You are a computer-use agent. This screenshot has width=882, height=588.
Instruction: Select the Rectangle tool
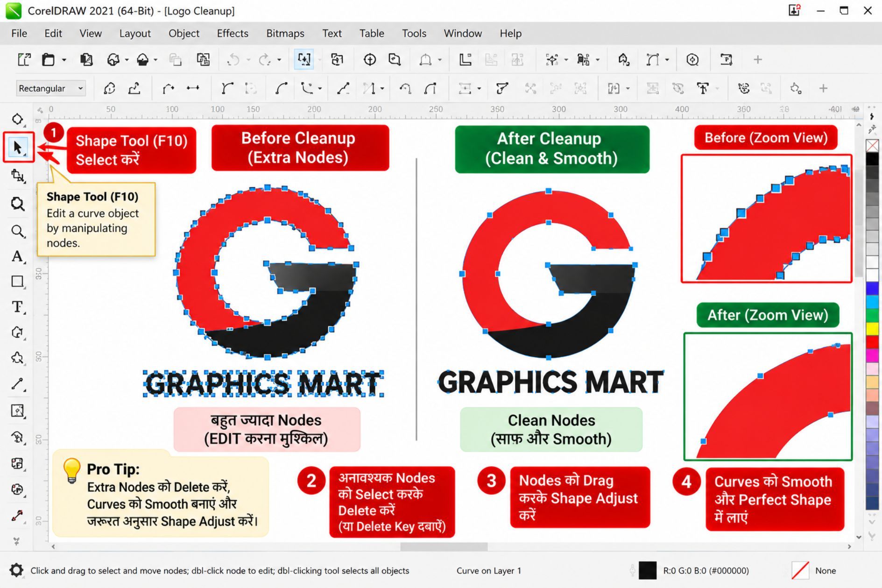(x=18, y=281)
